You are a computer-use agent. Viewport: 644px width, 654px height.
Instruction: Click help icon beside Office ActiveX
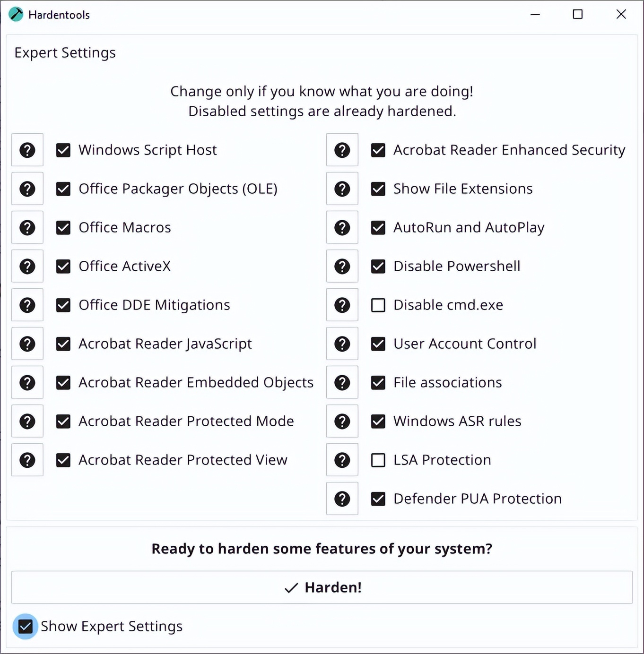27,267
